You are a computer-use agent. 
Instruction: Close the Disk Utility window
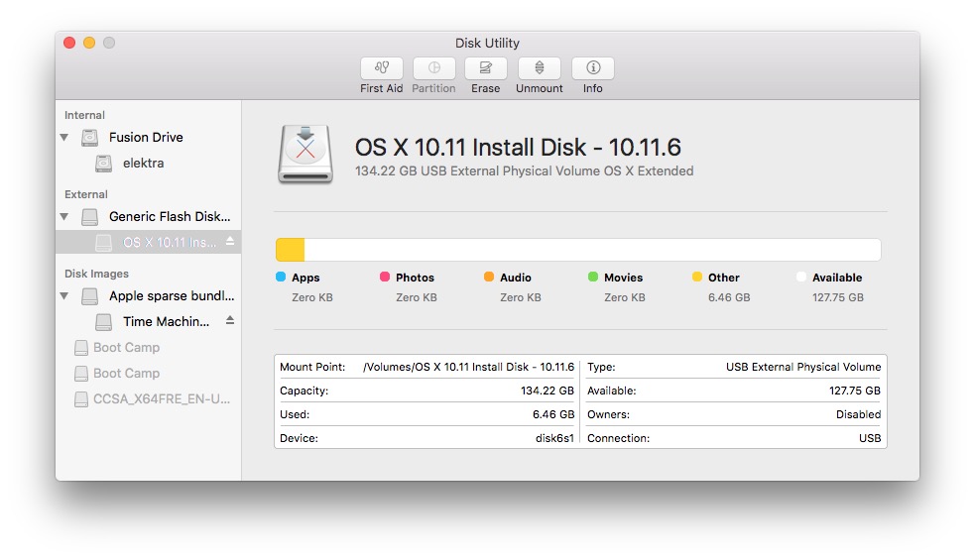coord(69,43)
